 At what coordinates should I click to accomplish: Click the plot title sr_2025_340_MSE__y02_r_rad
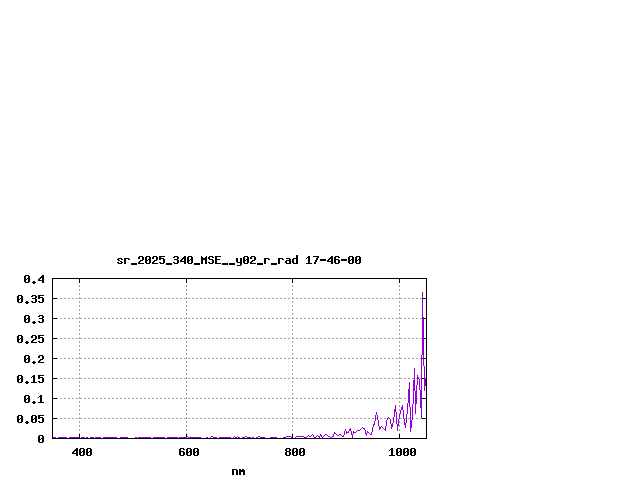207,260
